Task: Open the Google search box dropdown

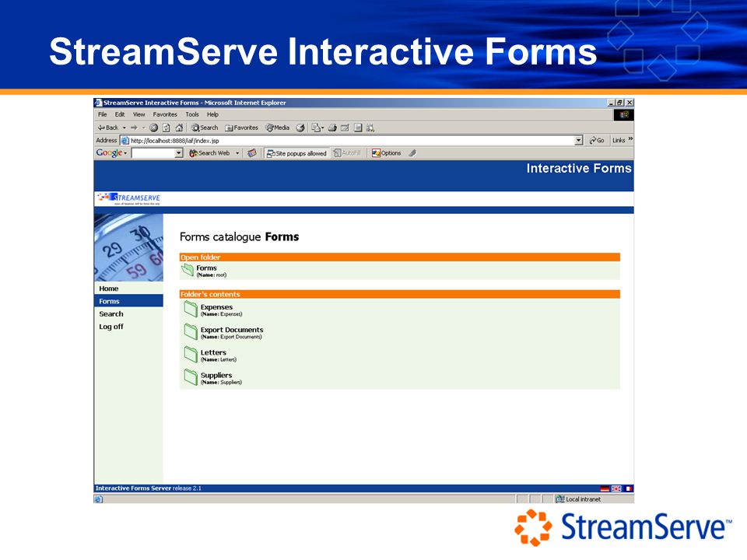Action: click(179, 153)
